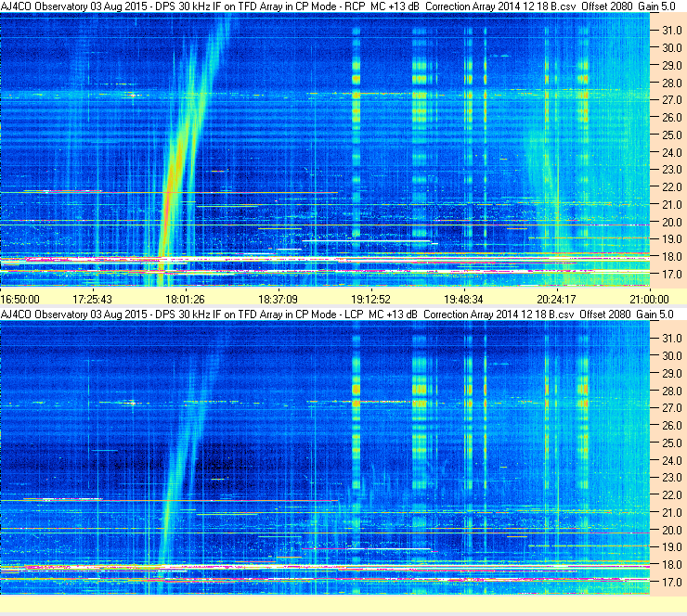The width and height of the screenshot is (687, 616).
Task: Click the 24.0 frequency label in RCP plot
Action: [671, 153]
